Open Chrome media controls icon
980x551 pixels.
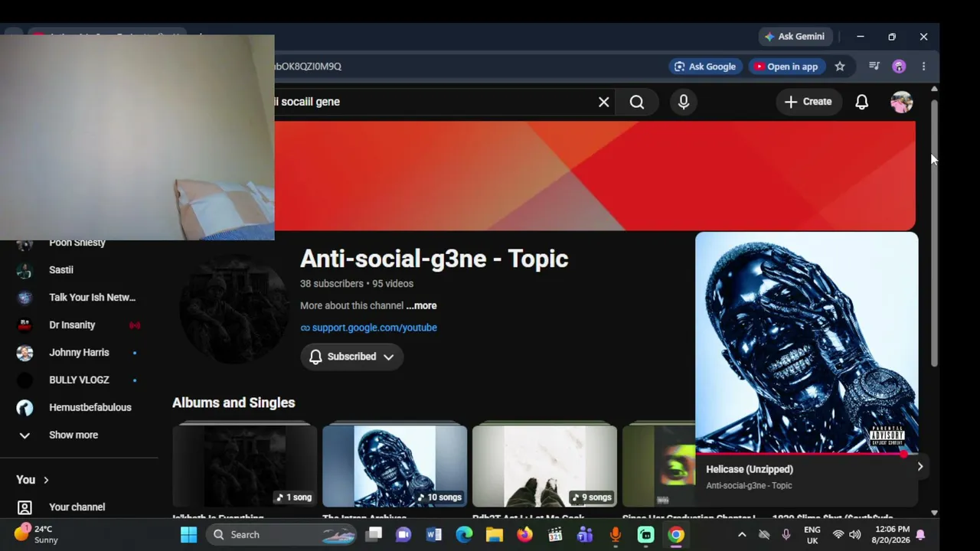point(874,67)
